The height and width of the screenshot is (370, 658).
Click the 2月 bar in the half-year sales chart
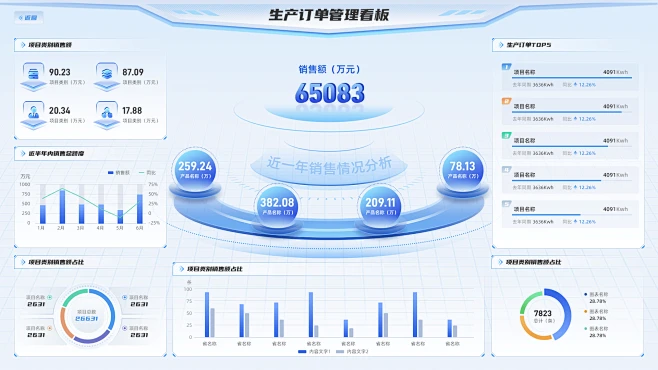point(62,206)
